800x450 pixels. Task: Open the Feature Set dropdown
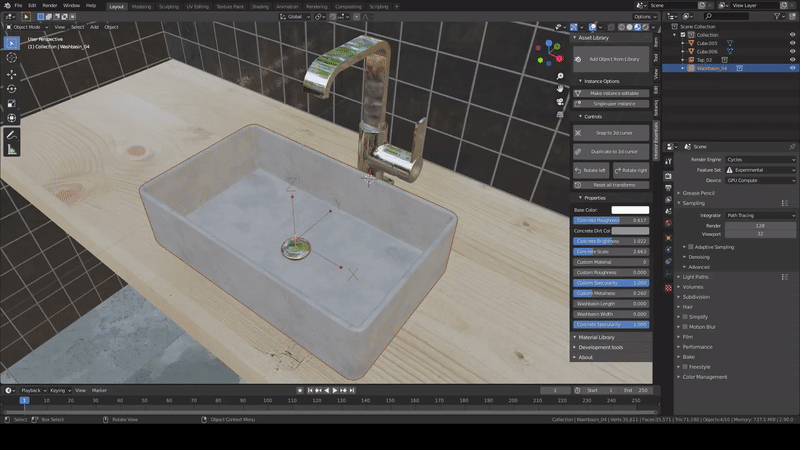760,170
